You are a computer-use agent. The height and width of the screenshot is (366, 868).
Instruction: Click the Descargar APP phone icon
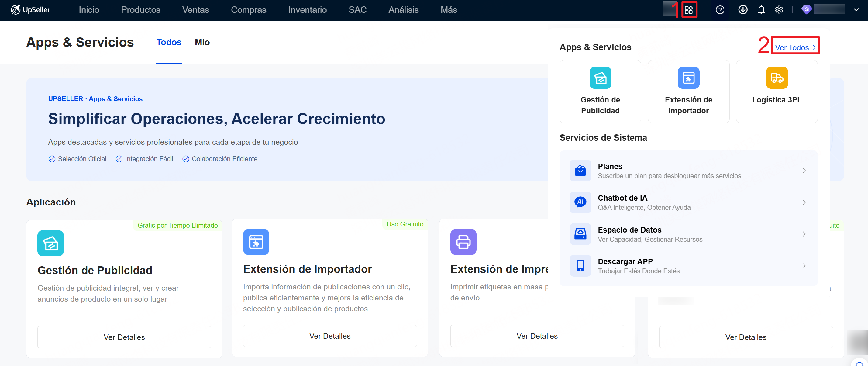pyautogui.click(x=580, y=266)
